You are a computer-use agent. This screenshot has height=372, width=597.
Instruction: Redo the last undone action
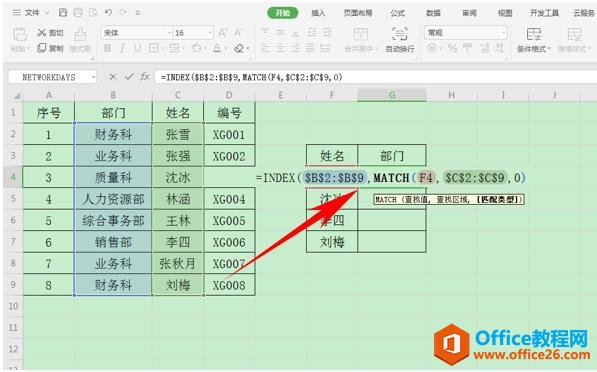(123, 13)
